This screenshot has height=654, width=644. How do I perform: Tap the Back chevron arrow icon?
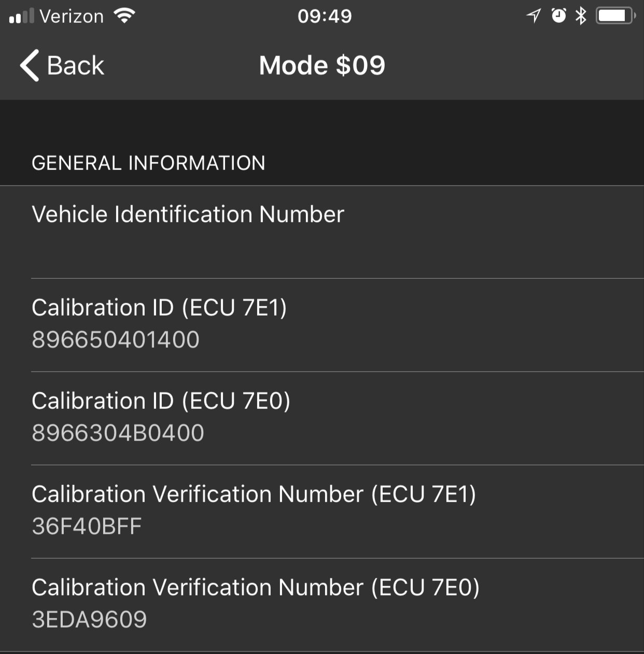pos(30,66)
